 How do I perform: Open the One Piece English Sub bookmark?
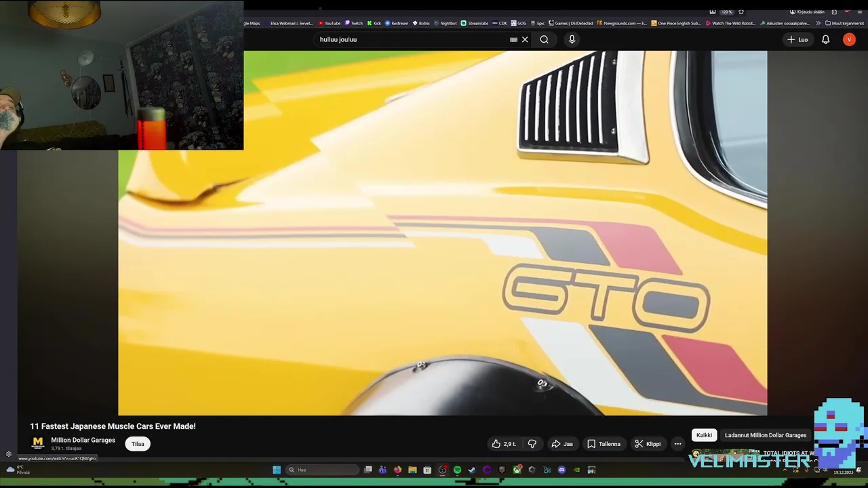coord(677,23)
